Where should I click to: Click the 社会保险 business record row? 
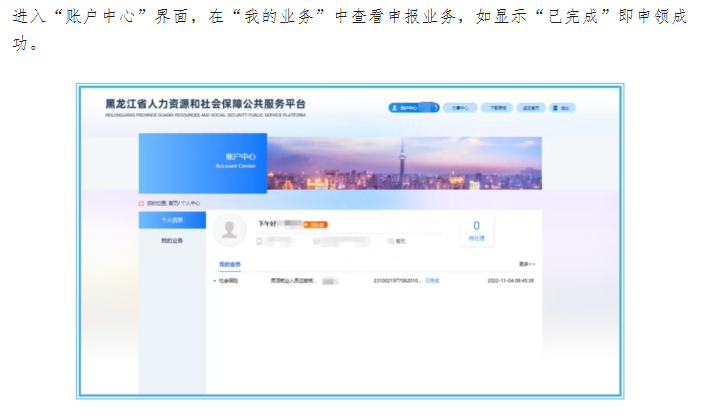coord(374,281)
